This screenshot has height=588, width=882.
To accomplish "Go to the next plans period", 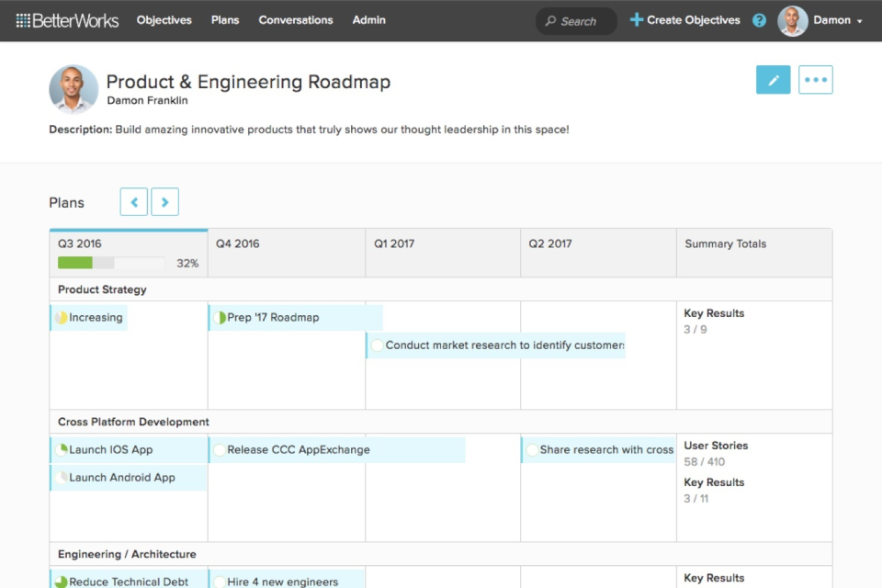I will tap(165, 202).
